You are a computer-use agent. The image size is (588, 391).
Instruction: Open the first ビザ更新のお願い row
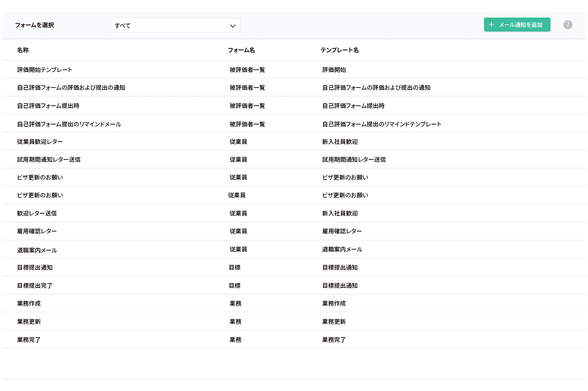click(x=40, y=177)
